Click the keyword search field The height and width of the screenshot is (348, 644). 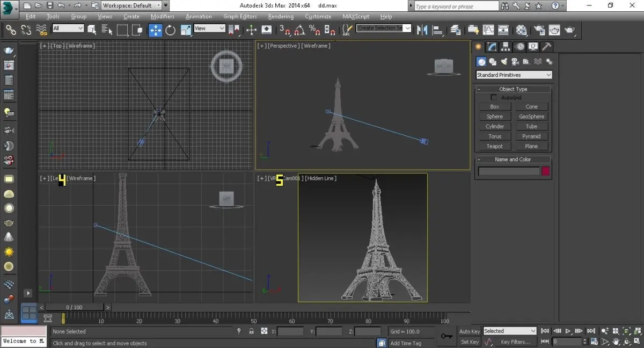(x=456, y=6)
